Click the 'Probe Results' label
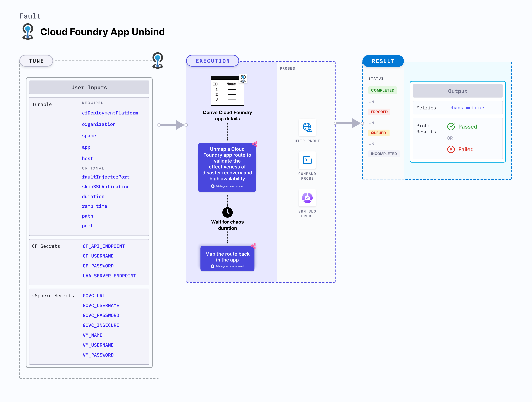This screenshot has height=402, width=532. 426,129
